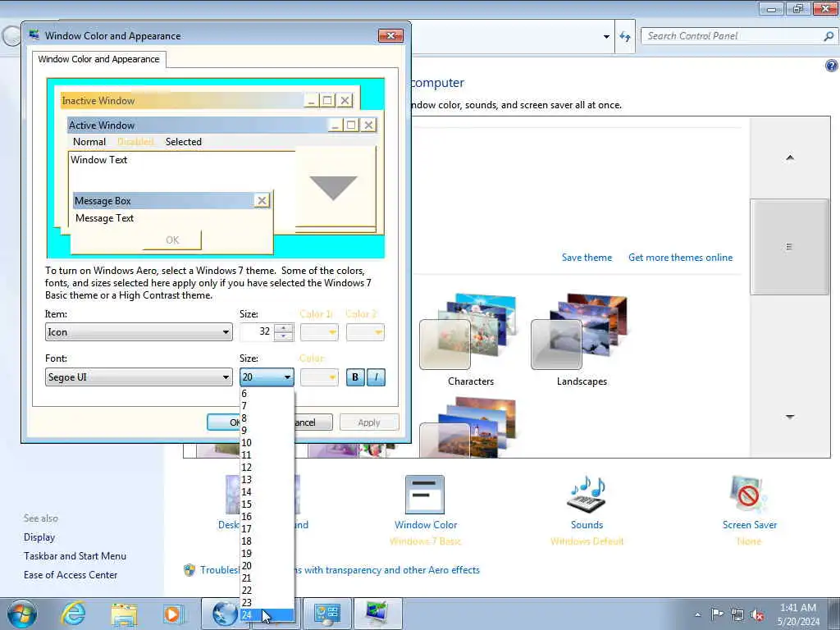Open the font Color dropdown
Image resolution: width=840 pixels, height=630 pixels.
(319, 377)
